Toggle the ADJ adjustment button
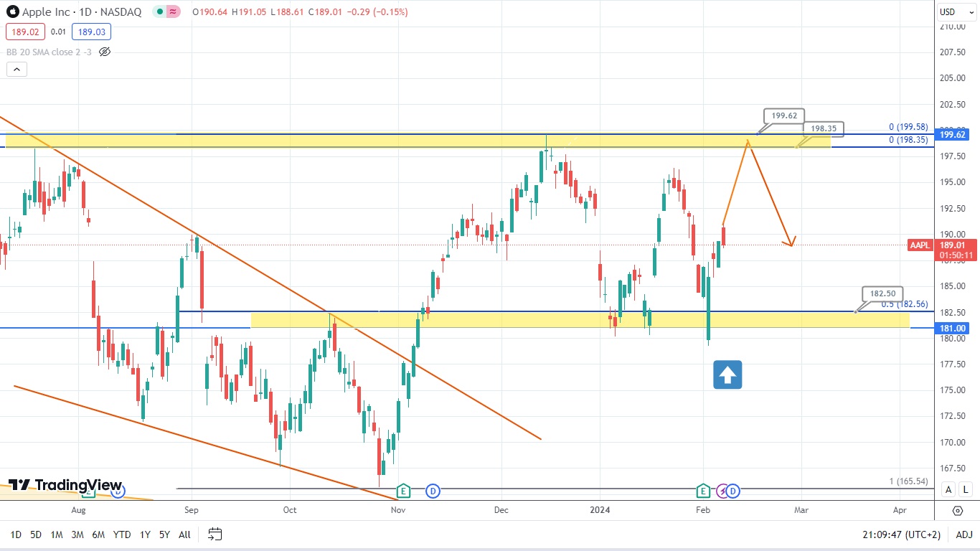 pyautogui.click(x=964, y=534)
